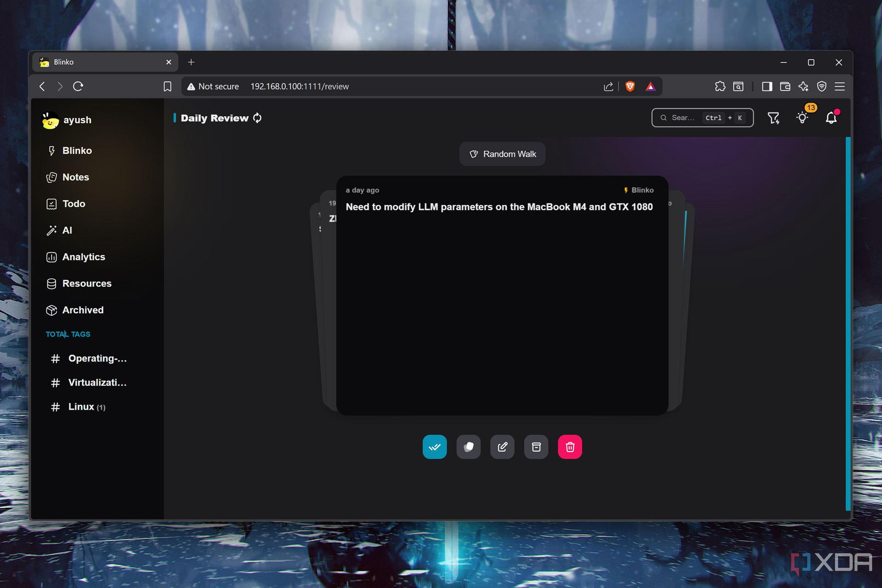This screenshot has height=588, width=882.
Task: Open the browser hamburger menu
Action: pyautogui.click(x=840, y=86)
